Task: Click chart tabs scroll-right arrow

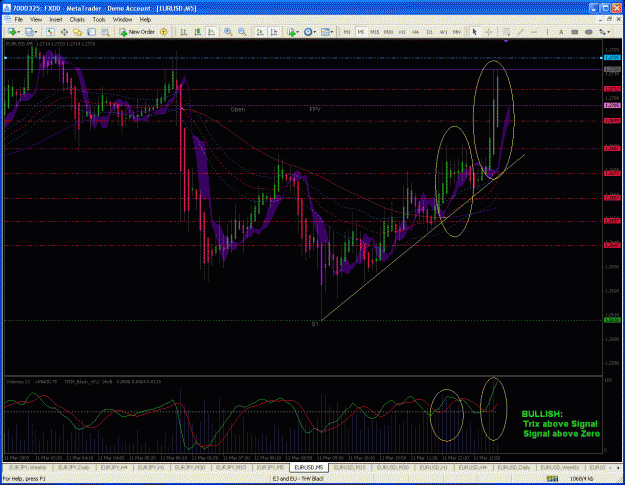Action: pyautogui.click(x=618, y=467)
